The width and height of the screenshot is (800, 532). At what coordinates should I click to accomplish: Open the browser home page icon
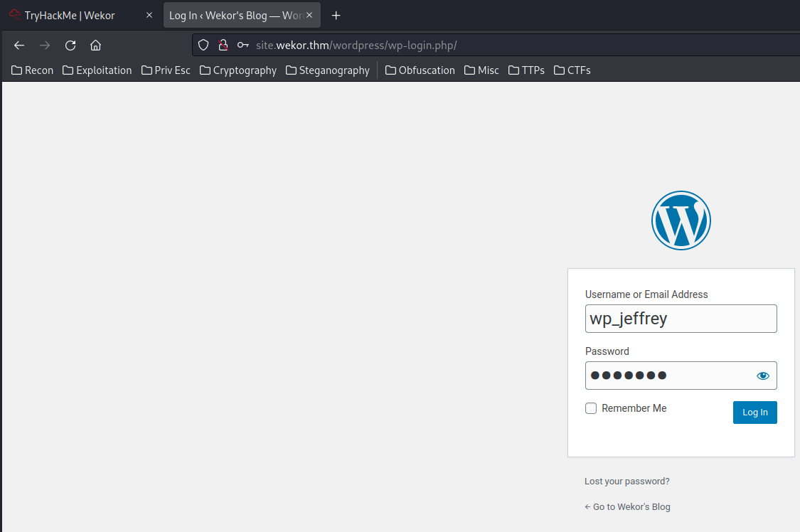[95, 46]
